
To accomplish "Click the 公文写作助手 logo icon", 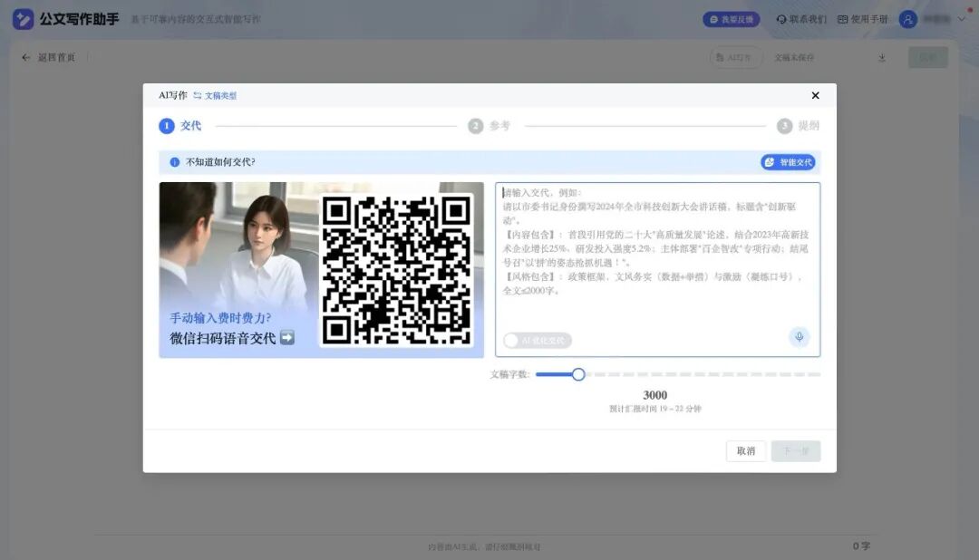I will 23,19.
